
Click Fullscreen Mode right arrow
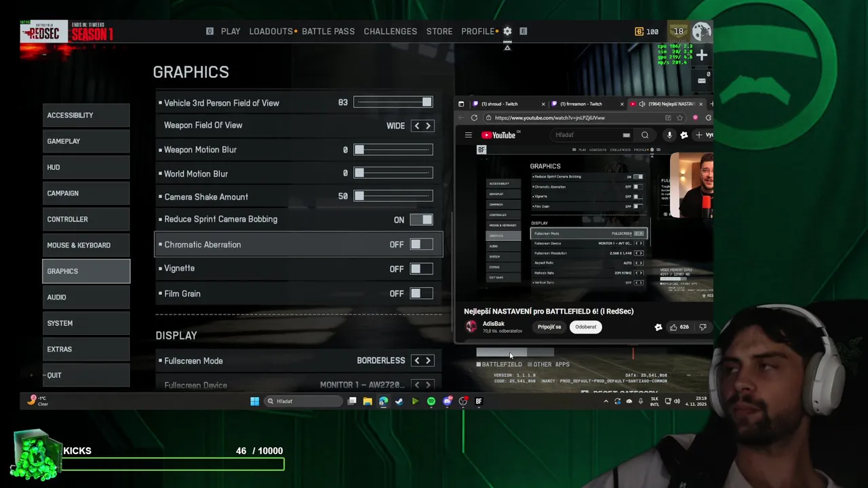(428, 361)
